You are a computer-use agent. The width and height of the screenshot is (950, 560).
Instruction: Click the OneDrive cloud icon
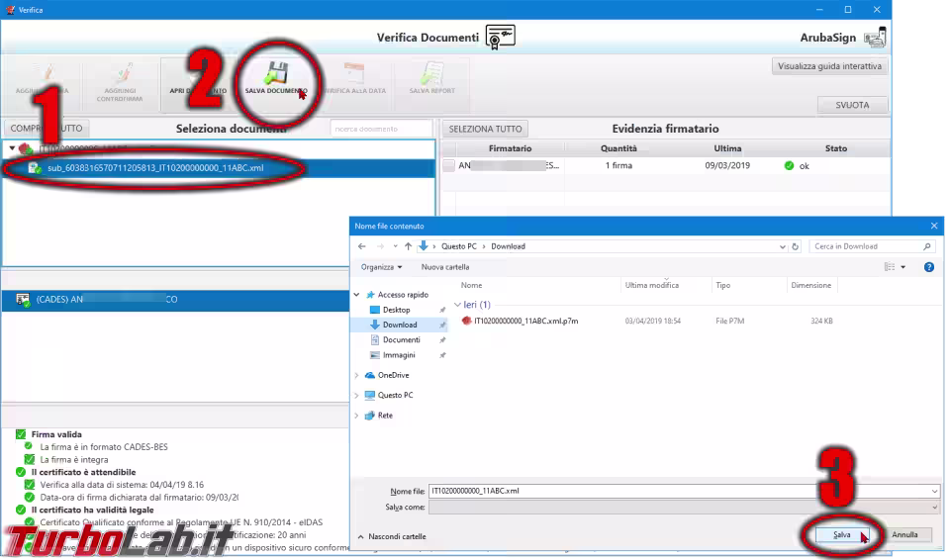click(369, 375)
